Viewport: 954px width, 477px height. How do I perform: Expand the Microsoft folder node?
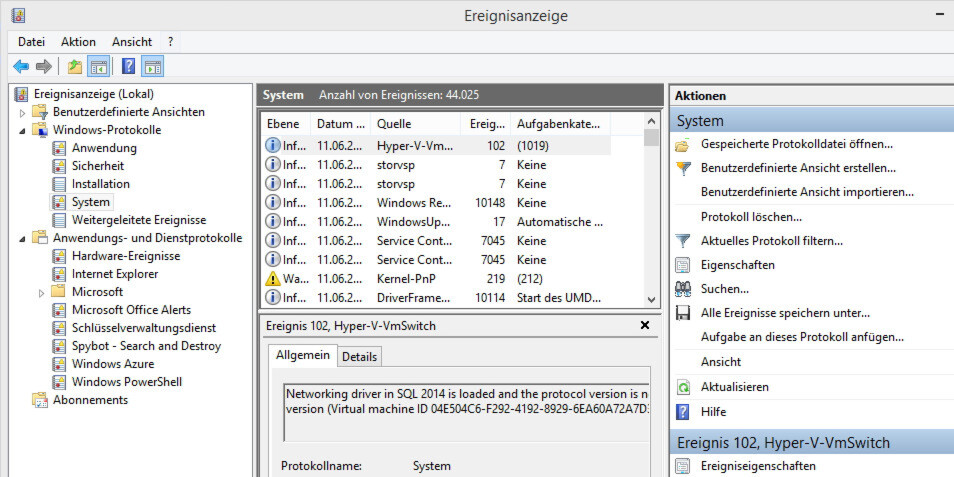[41, 293]
